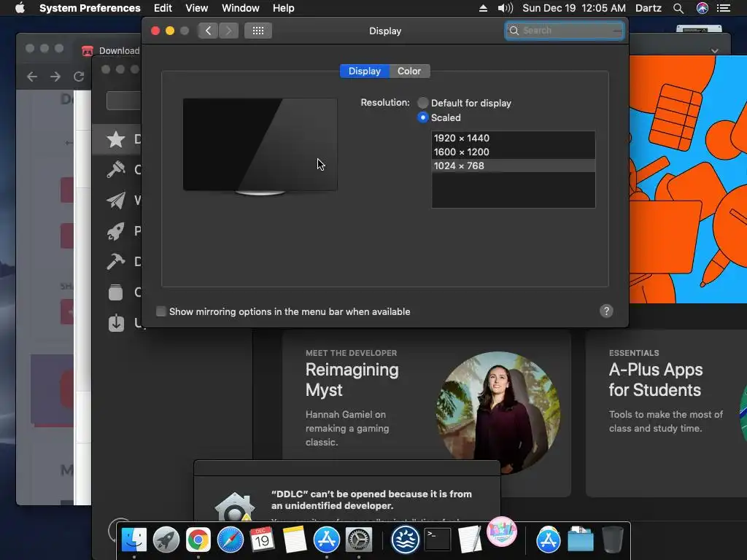
Task: Launch Google Chrome from the Dock
Action: tap(198, 540)
